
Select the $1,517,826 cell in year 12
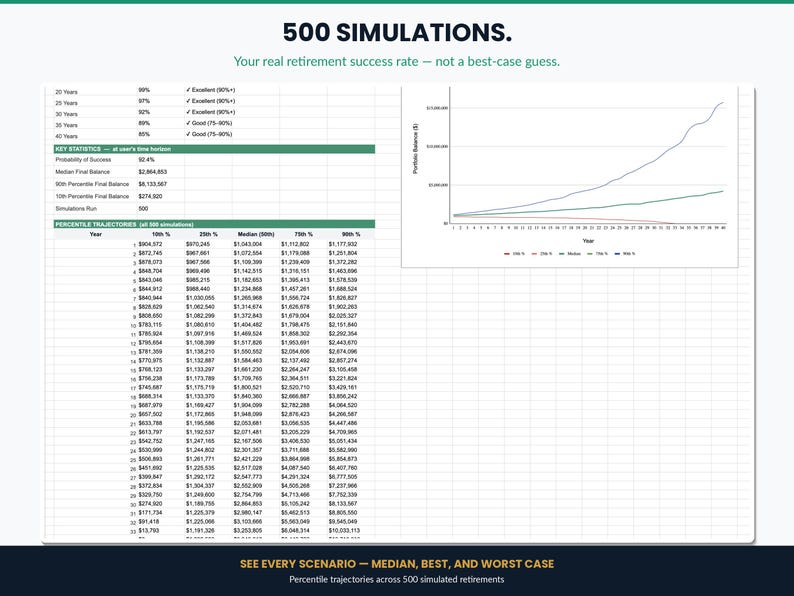(x=248, y=342)
